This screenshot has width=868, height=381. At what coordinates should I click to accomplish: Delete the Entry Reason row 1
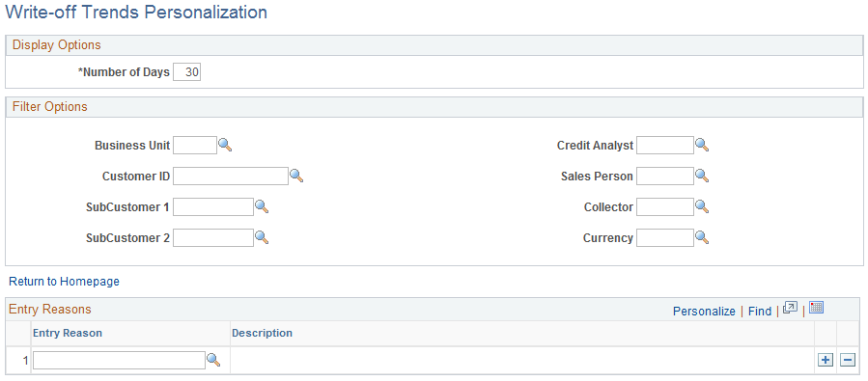coord(848,360)
